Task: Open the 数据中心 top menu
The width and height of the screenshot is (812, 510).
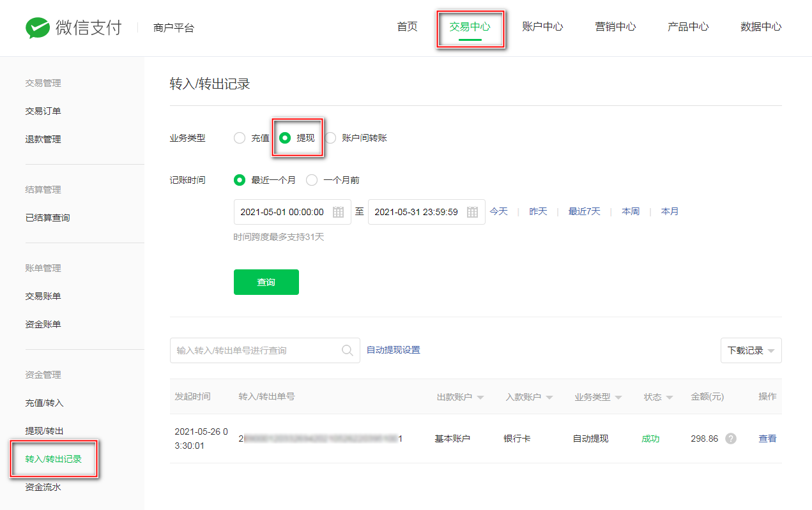Action: [x=760, y=27]
